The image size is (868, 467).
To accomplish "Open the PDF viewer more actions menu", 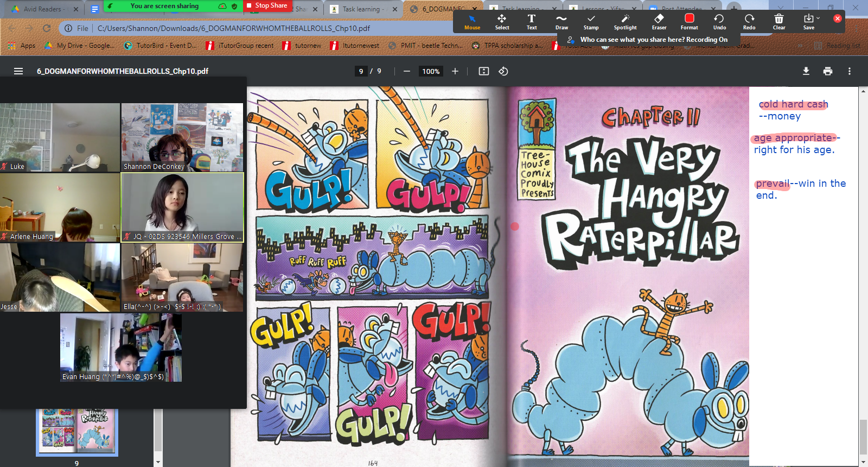I will [x=850, y=71].
